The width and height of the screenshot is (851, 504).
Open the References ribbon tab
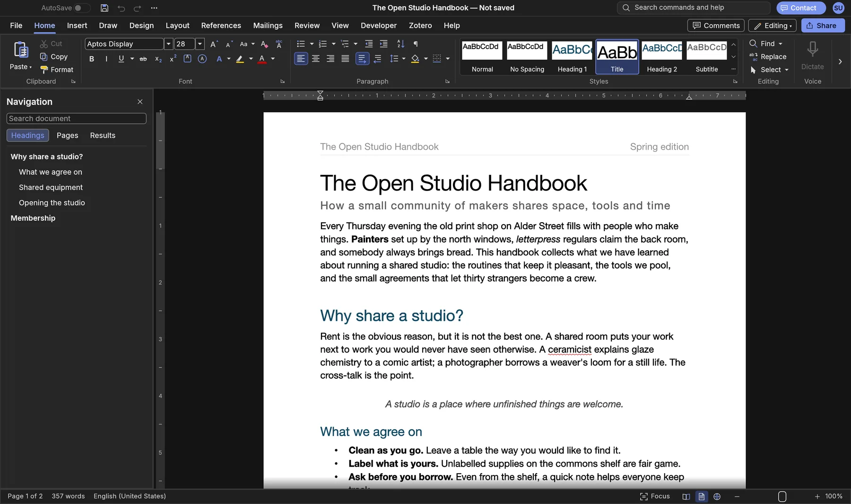(x=221, y=26)
